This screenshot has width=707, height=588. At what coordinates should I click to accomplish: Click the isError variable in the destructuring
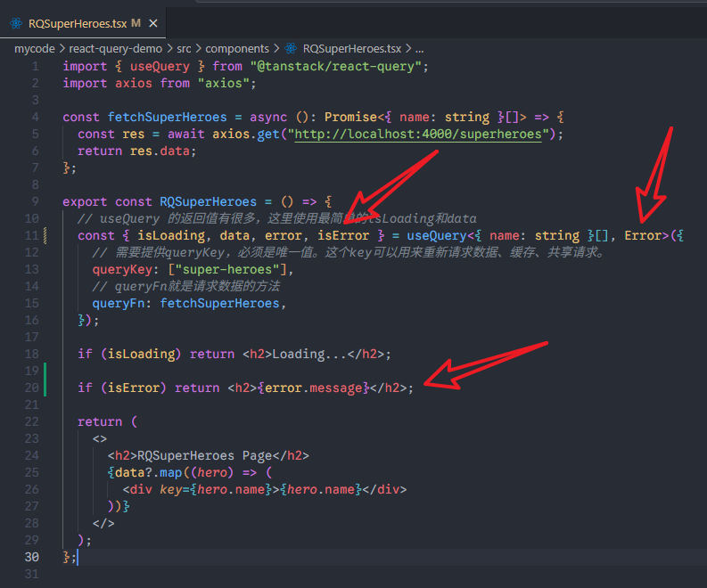(343, 235)
